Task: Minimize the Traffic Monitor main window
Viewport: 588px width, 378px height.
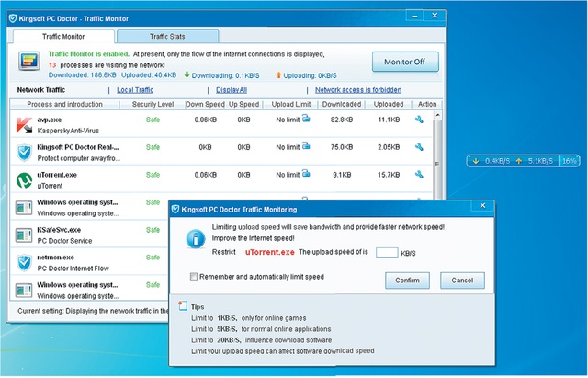Action: [x=414, y=16]
